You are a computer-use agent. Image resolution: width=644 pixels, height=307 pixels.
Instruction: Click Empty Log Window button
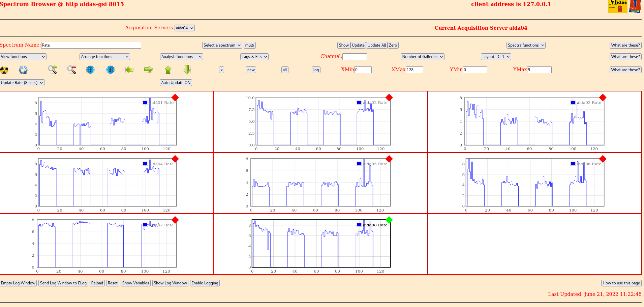pos(18,283)
